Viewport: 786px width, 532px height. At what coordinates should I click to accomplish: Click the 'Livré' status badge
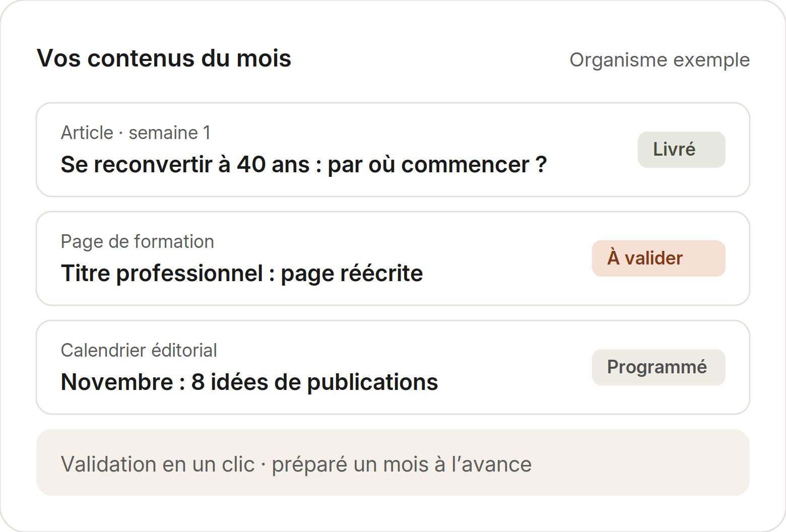click(681, 150)
